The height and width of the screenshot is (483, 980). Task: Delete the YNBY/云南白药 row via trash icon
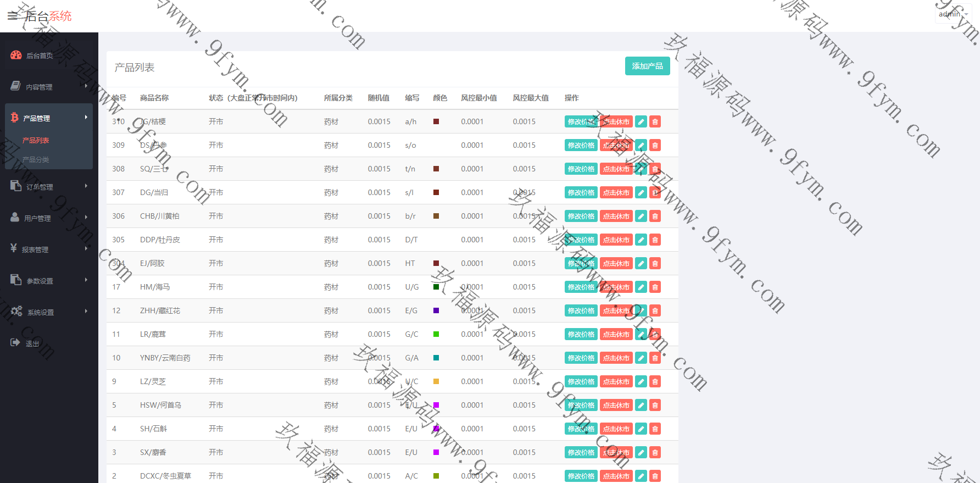pyautogui.click(x=655, y=358)
